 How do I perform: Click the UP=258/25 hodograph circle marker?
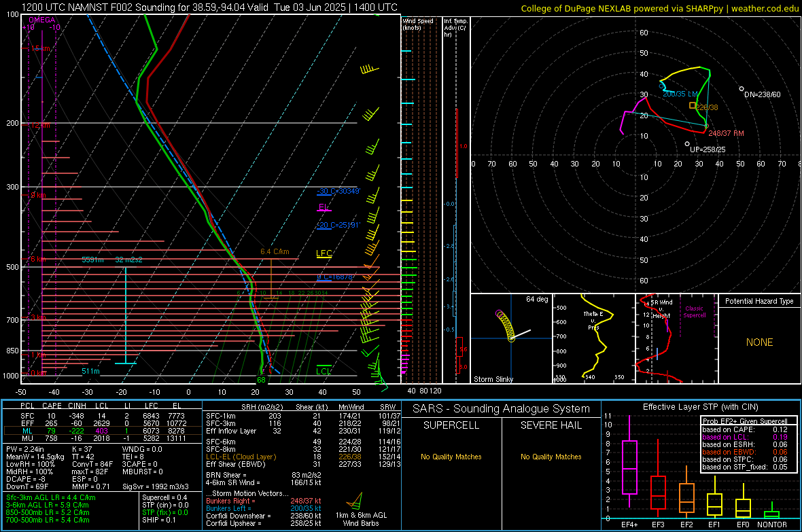pyautogui.click(x=687, y=144)
